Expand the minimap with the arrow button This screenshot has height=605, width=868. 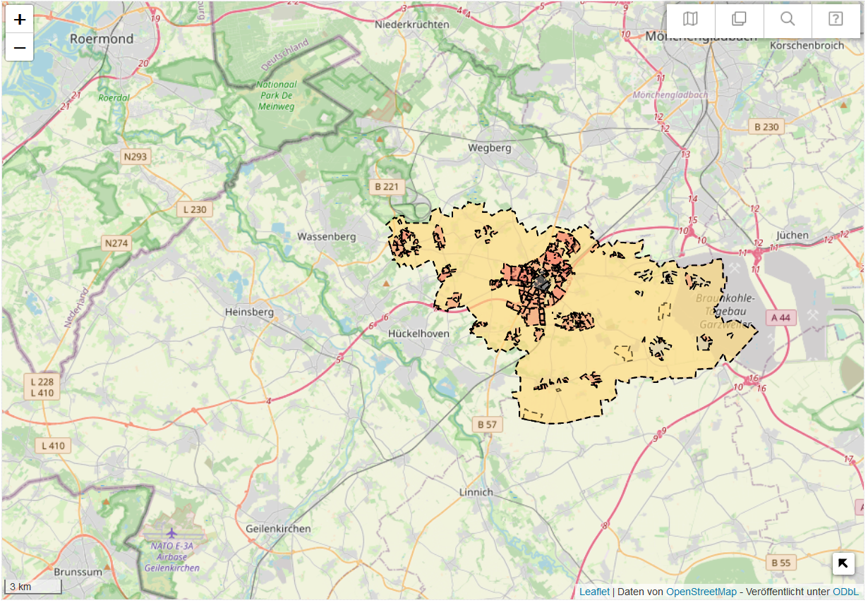[843, 563]
